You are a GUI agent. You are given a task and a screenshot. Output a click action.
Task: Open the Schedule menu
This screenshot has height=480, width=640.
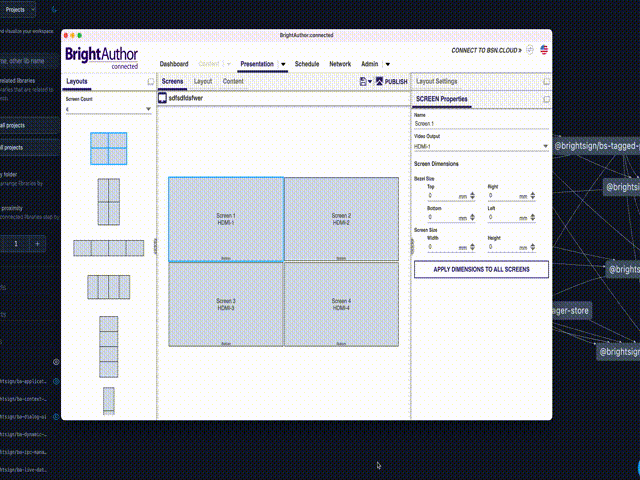point(307,64)
